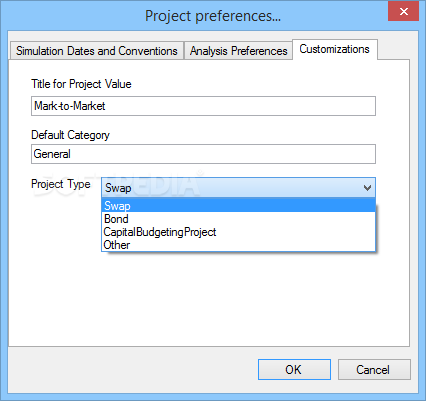426x401 pixels.
Task: Choose CapitalBudgetingProject in the dropdown list
Action: click(x=238, y=232)
